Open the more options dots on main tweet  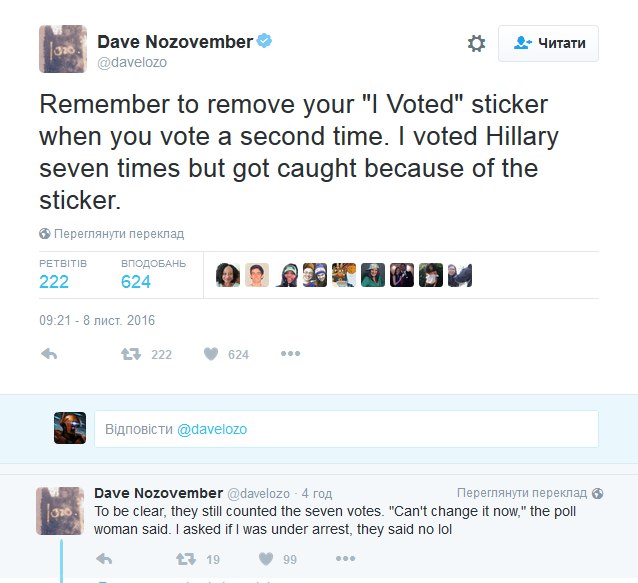[291, 354]
